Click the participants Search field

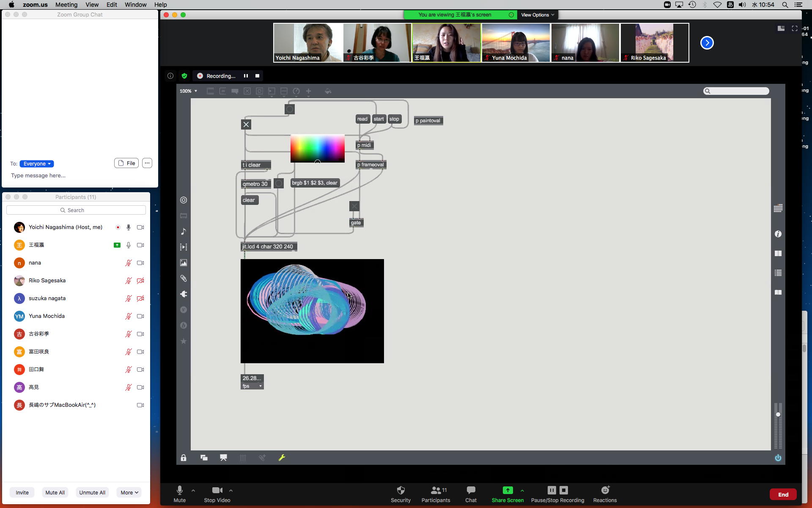tap(76, 210)
